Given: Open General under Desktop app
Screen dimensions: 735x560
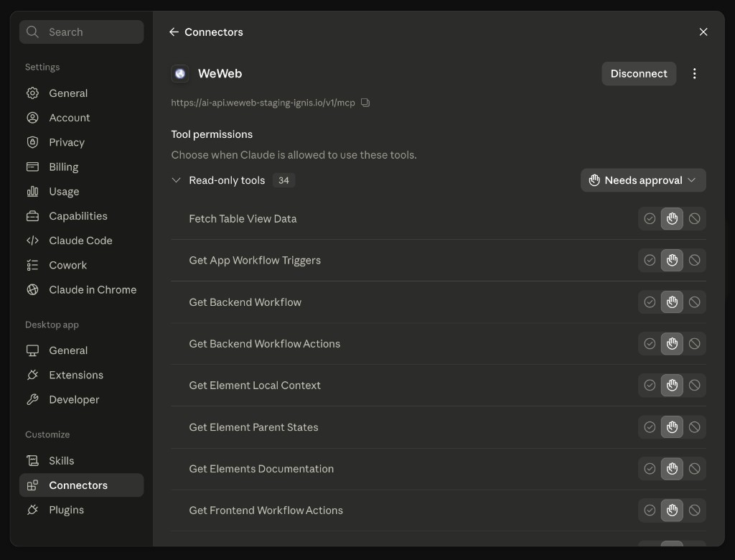Looking at the screenshot, I should pyautogui.click(x=81, y=350).
